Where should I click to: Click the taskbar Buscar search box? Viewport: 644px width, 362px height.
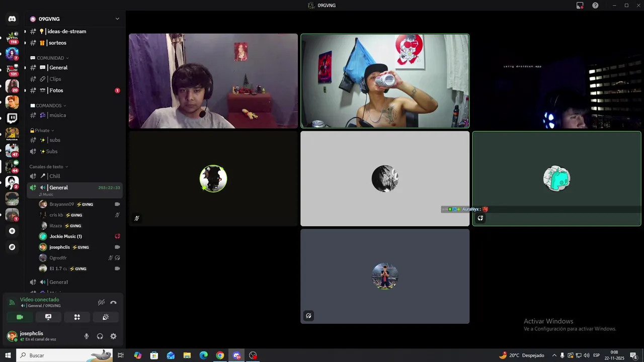click(x=64, y=355)
